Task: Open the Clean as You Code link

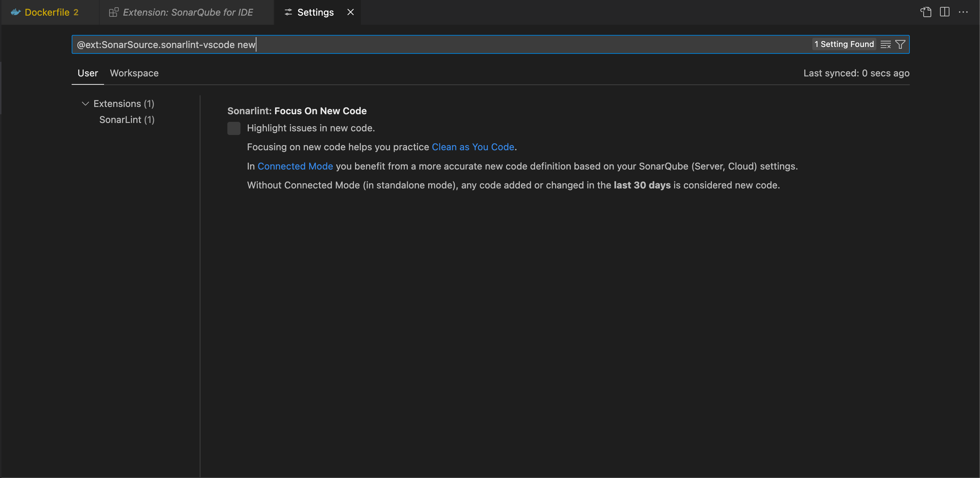Action: click(x=473, y=147)
